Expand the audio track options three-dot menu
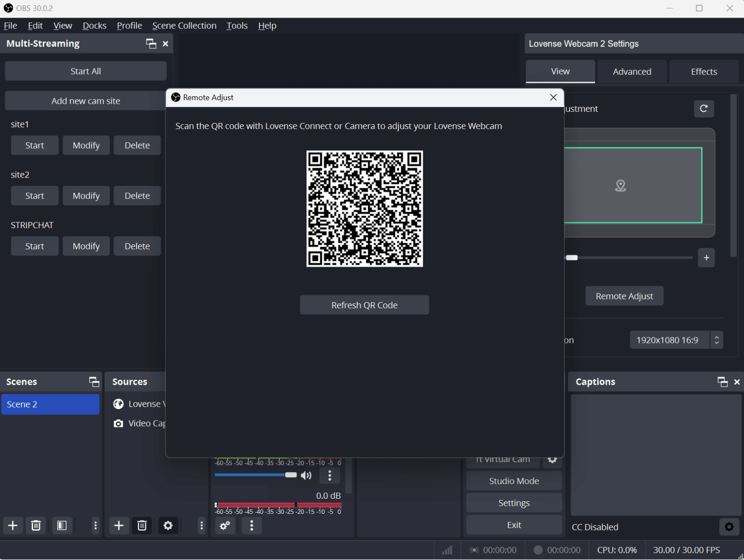 click(x=330, y=476)
